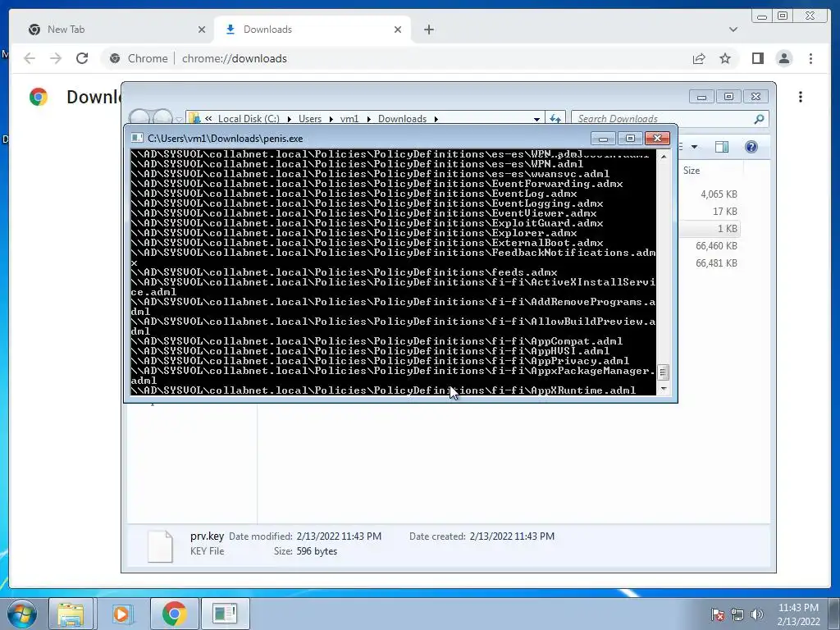Image resolution: width=840 pixels, height=630 pixels.
Task: Open Windows Explorer from taskbar
Action: (71, 614)
